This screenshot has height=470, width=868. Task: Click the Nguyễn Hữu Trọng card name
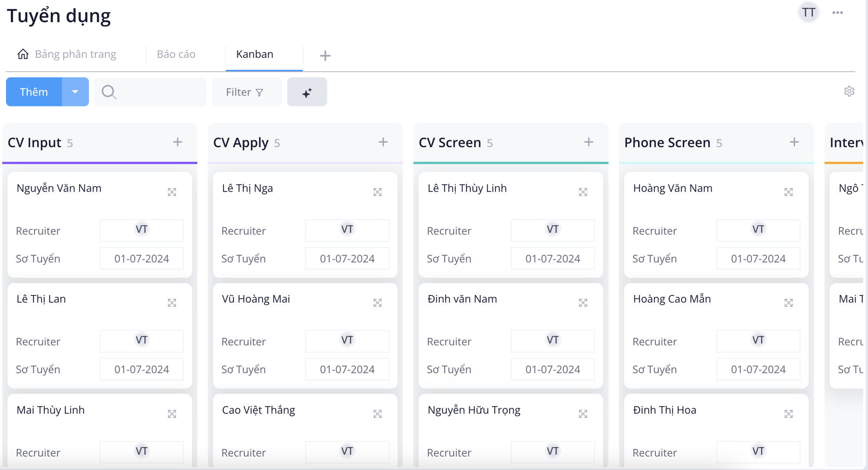click(474, 410)
